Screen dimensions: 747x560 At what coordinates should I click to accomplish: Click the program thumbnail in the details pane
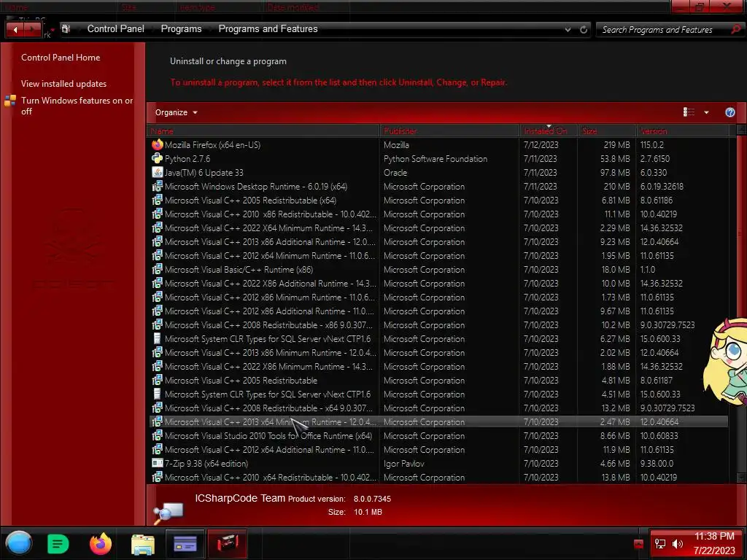coord(169,513)
